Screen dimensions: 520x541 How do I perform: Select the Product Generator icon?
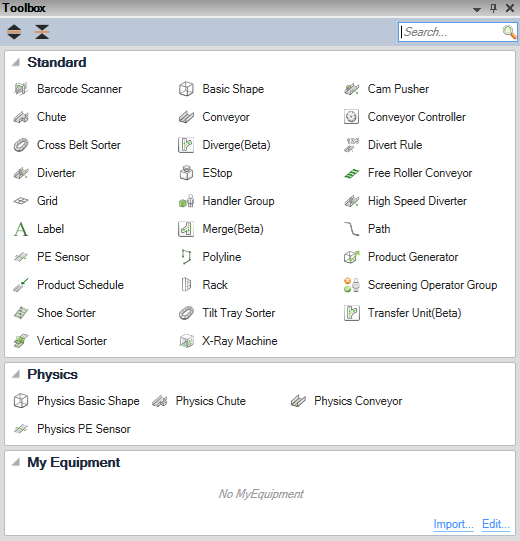click(352, 257)
